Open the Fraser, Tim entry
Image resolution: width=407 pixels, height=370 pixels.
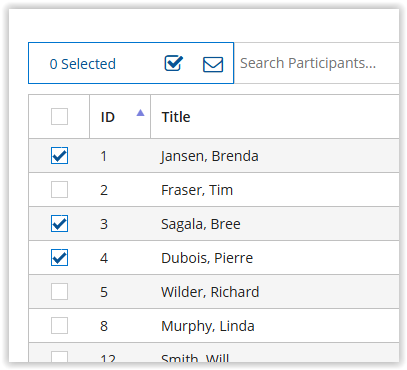(197, 190)
